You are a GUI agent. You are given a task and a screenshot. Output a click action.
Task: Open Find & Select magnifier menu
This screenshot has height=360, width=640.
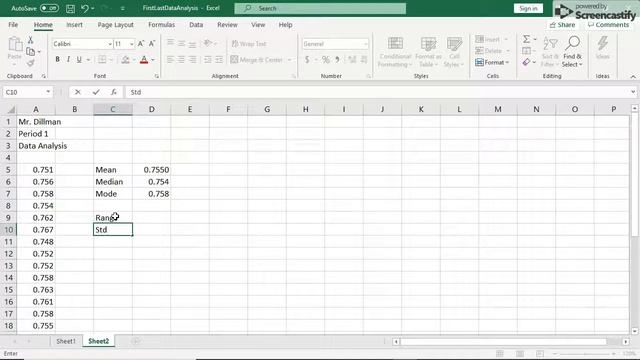572,52
